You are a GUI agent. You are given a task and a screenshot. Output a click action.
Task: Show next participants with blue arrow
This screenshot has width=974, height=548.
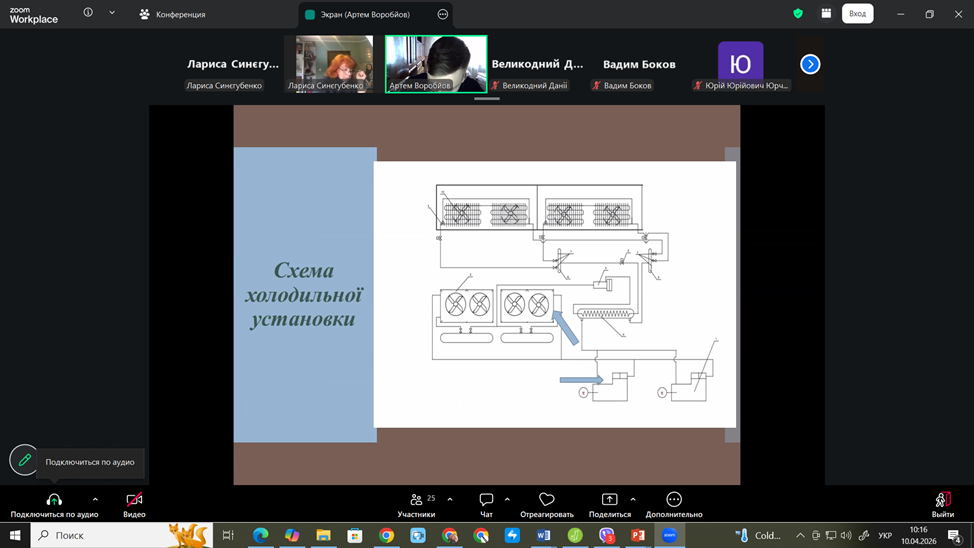[x=810, y=64]
